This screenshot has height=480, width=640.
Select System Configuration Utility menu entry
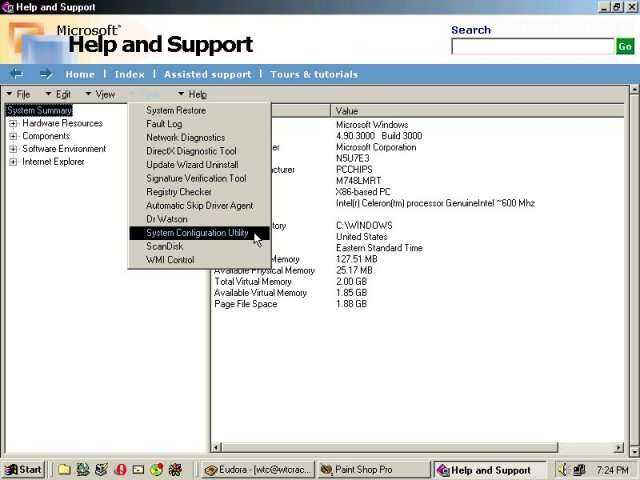(196, 233)
